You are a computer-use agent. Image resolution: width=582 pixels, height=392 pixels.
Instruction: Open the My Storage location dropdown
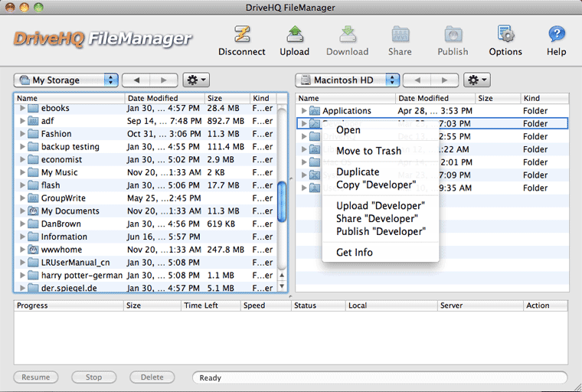[x=66, y=80]
